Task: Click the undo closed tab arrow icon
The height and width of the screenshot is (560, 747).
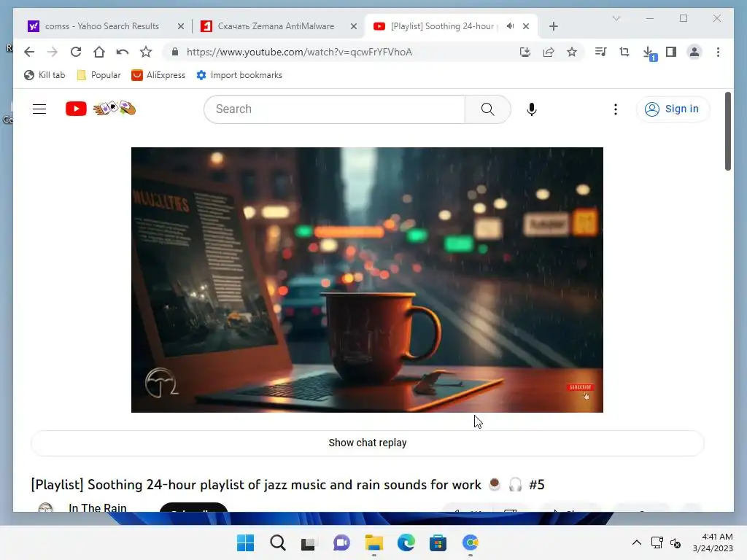Action: click(x=123, y=52)
